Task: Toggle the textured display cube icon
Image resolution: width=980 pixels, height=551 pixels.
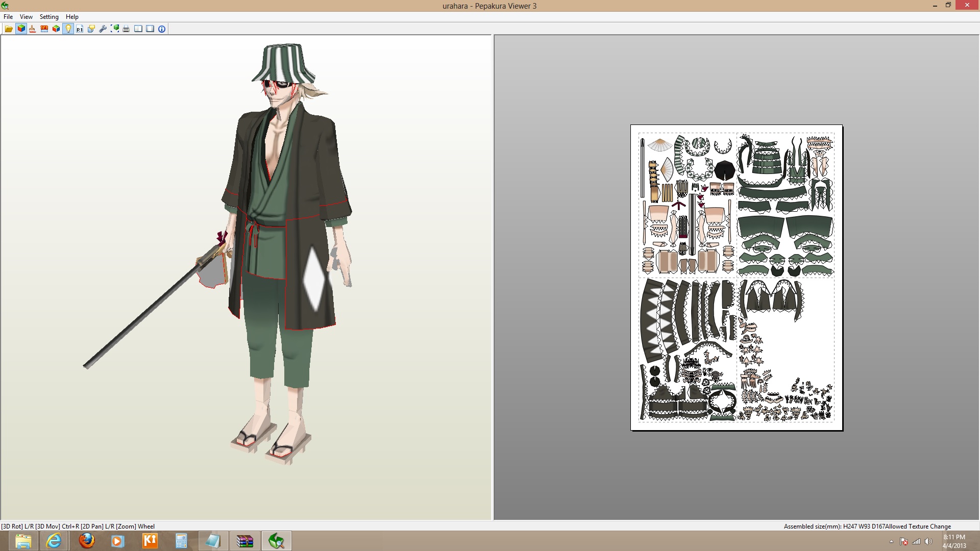Action: click(x=20, y=29)
